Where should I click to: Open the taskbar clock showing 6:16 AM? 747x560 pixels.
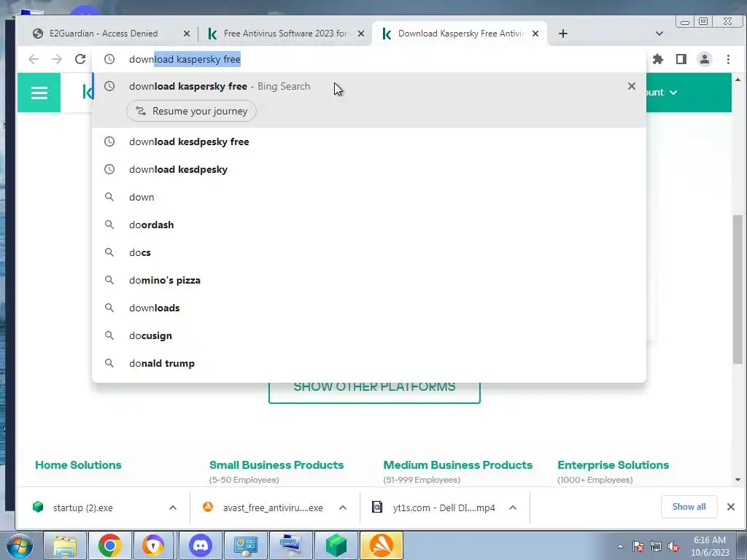click(x=710, y=546)
